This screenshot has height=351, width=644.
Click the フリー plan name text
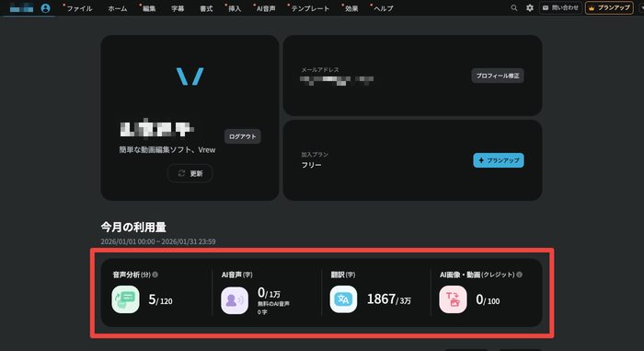311,165
